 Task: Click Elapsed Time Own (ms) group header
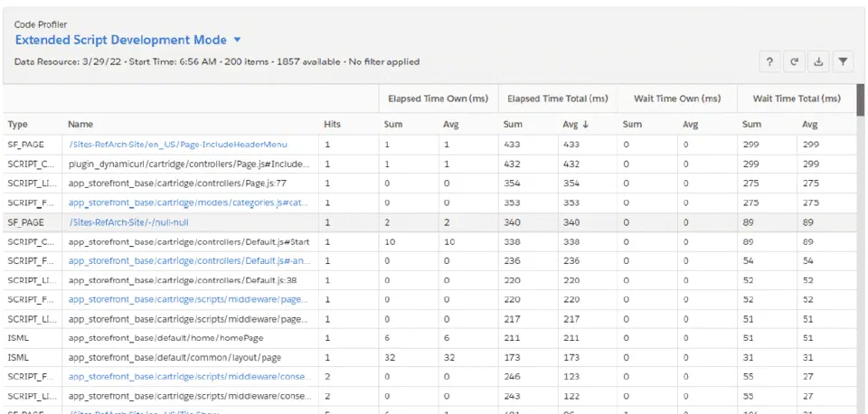[438, 99]
